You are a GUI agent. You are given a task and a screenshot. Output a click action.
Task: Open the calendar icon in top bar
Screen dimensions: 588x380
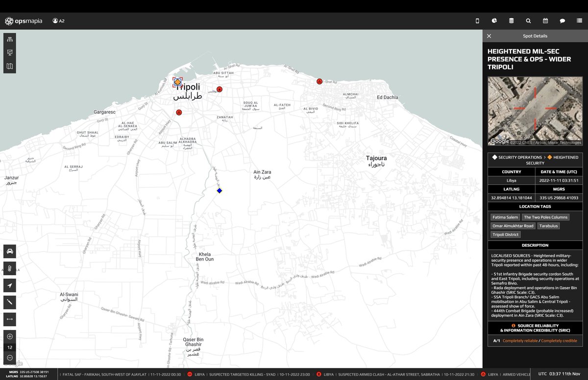[545, 21]
